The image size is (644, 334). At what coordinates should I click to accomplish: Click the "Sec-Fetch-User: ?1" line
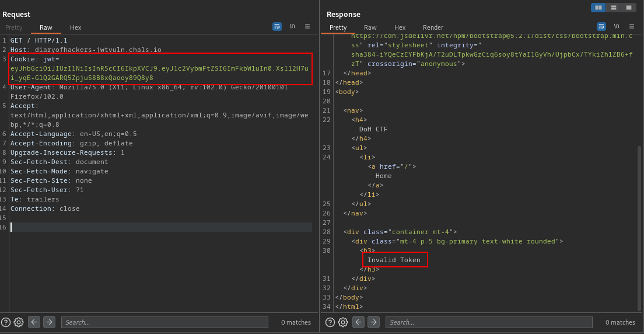coord(47,190)
